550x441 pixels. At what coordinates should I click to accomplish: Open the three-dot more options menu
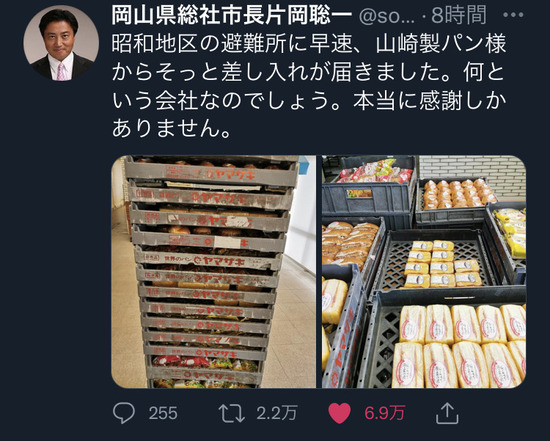pyautogui.click(x=513, y=15)
